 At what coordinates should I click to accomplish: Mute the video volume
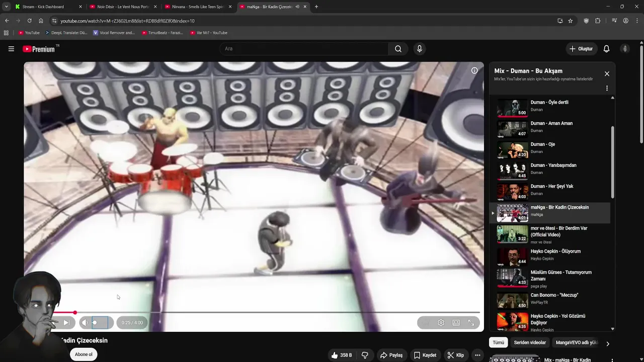click(85, 323)
